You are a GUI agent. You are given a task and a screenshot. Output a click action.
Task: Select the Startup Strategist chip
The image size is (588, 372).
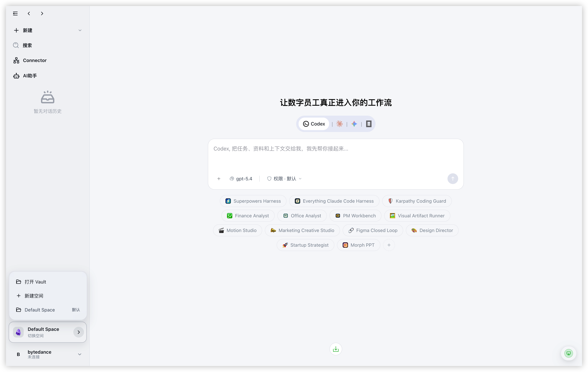click(x=305, y=245)
